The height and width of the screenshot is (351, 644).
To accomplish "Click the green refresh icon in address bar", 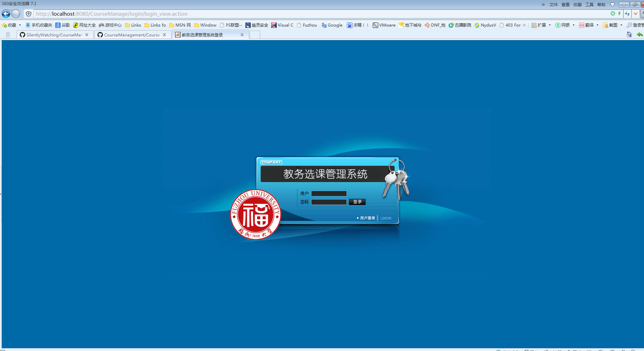I will point(613,14).
